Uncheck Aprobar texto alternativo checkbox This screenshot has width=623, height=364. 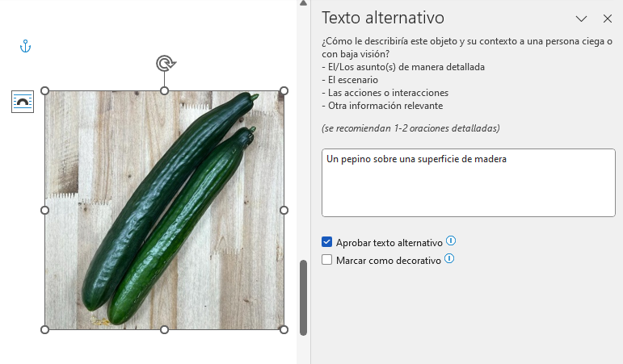coord(326,242)
